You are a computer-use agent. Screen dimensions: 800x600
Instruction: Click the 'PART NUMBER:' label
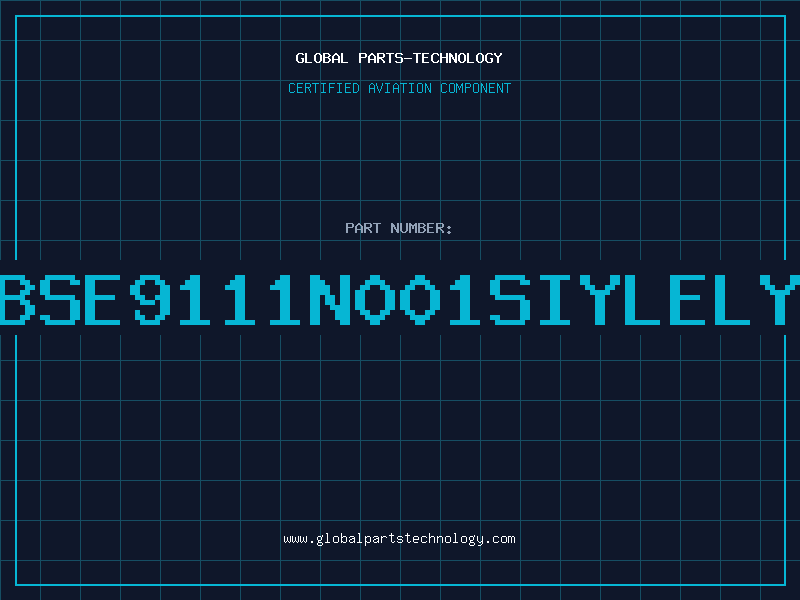tap(399, 228)
